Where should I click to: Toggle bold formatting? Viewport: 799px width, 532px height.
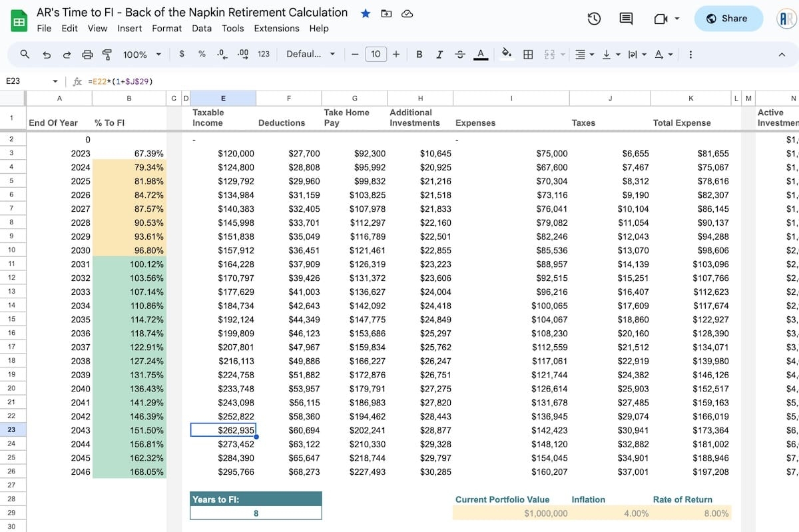pos(419,55)
